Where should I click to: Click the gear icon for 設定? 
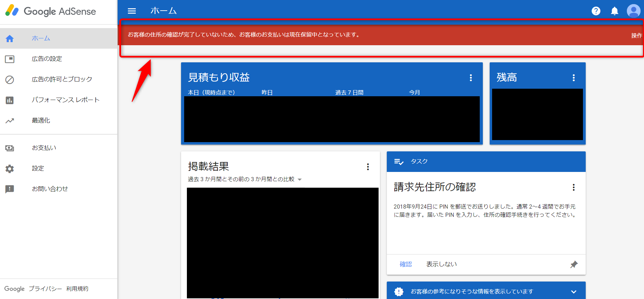pyautogui.click(x=10, y=169)
